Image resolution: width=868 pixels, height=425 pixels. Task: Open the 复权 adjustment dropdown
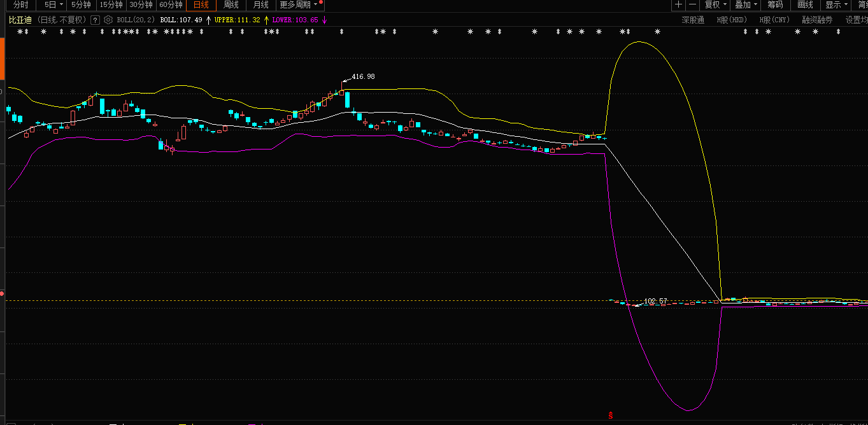tap(716, 5)
